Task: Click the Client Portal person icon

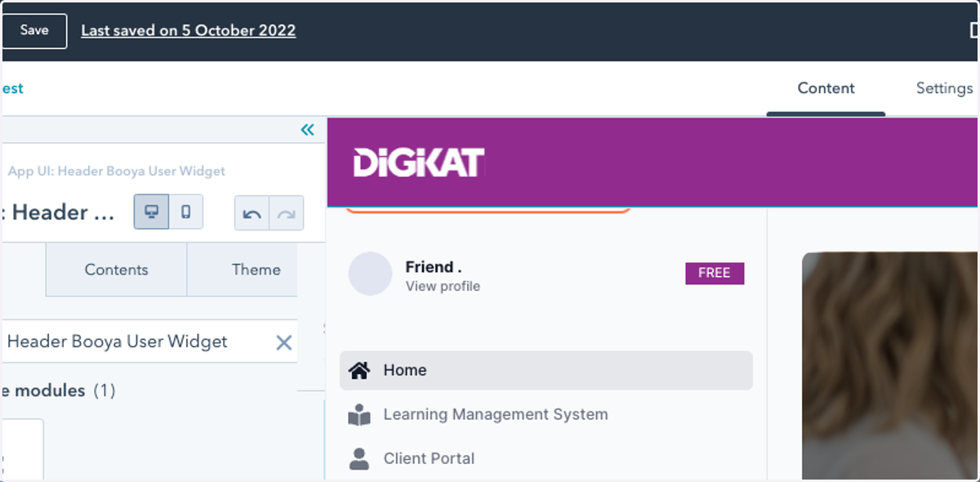Action: [x=359, y=459]
